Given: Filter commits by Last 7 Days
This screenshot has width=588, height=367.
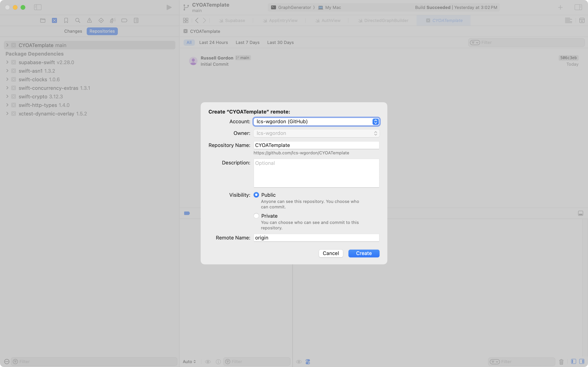Looking at the screenshot, I should tap(247, 43).
